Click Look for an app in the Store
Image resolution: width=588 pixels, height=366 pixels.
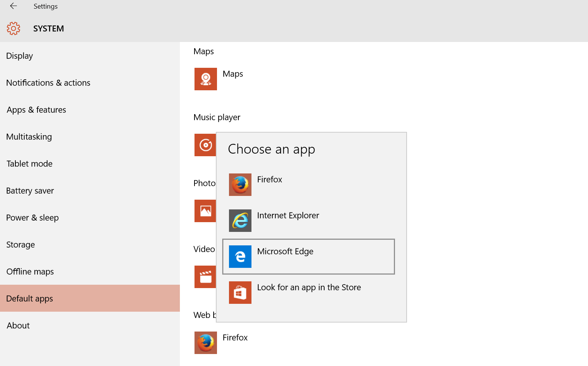pos(309,288)
